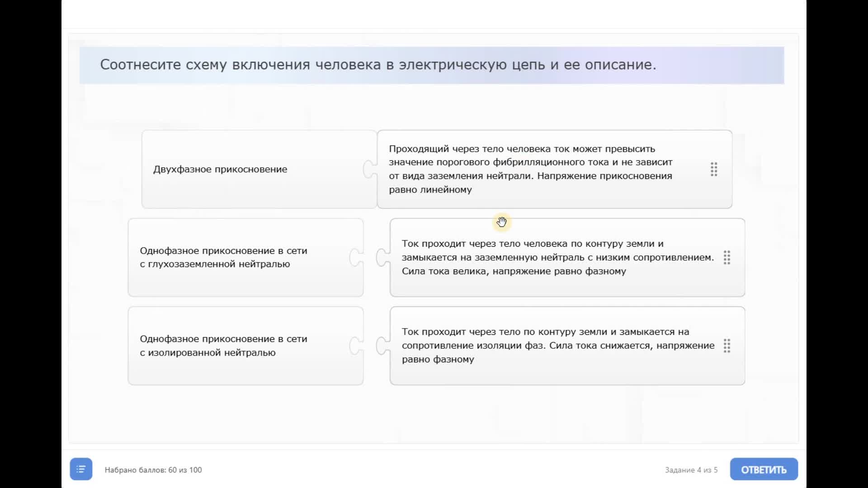
Task: Select the Двухфазное прикосновение card
Action: coord(220,169)
